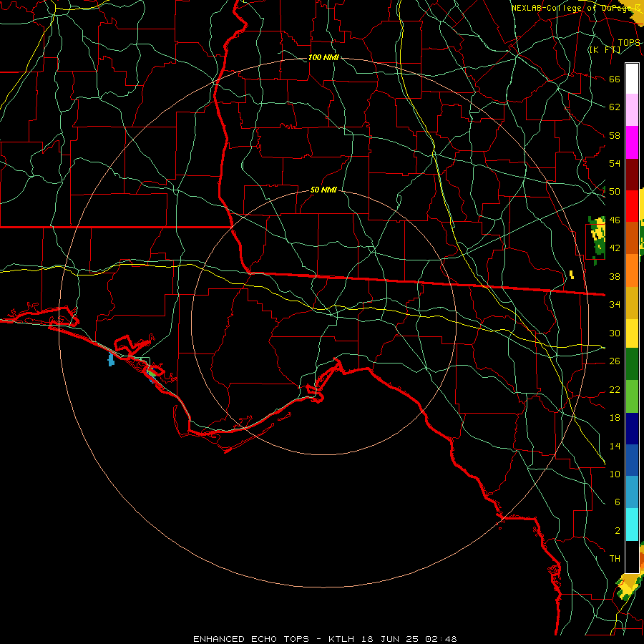The height and width of the screenshot is (644, 644).
Task: Click the KTLH station identifier in caption
Action: coord(341,639)
